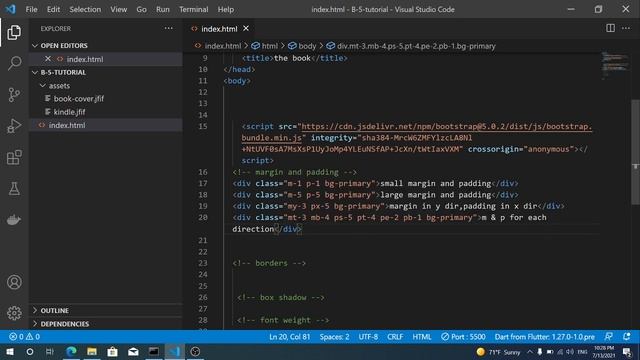640x360 pixels.
Task: Close the index.html editor tab
Action: [x=246, y=28]
